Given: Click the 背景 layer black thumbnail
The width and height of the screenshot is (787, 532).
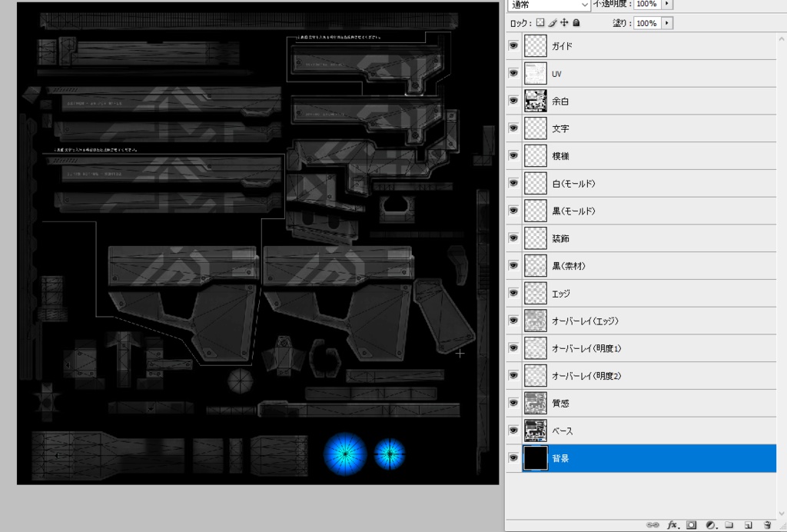Looking at the screenshot, I should coord(536,457).
